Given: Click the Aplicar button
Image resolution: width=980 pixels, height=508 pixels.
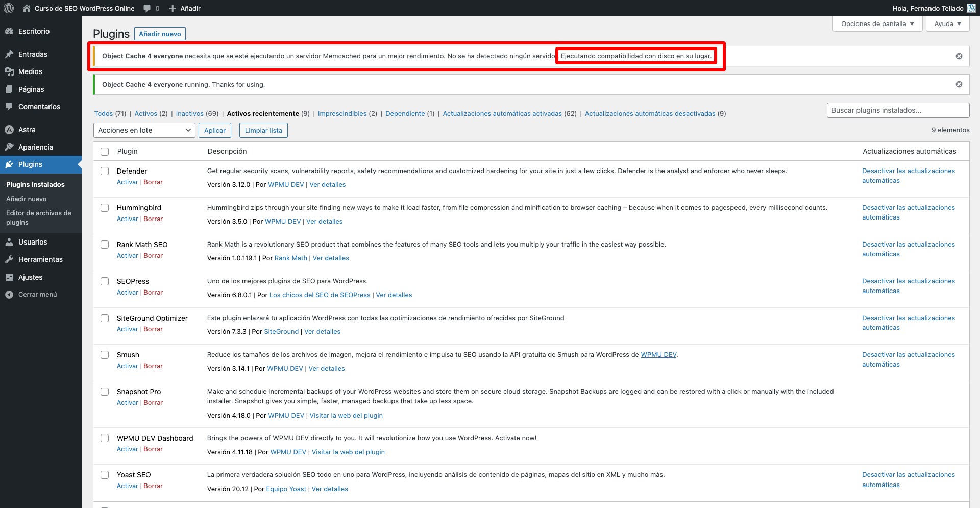Looking at the screenshot, I should pos(215,130).
